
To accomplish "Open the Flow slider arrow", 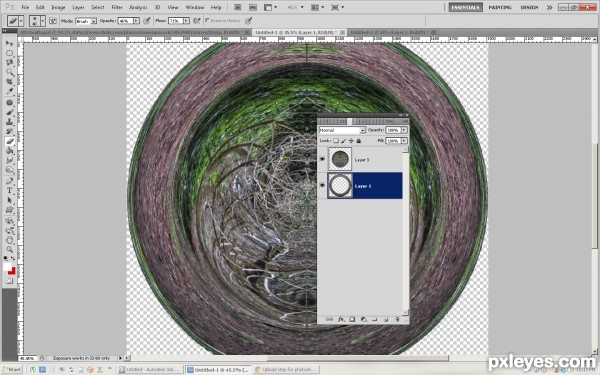I will tap(186, 21).
